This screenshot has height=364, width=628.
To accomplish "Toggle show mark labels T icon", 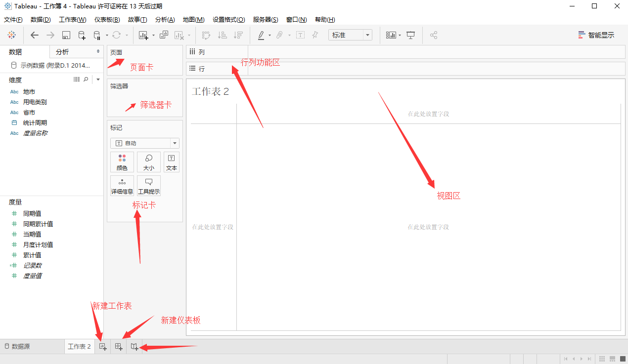I will (x=300, y=35).
